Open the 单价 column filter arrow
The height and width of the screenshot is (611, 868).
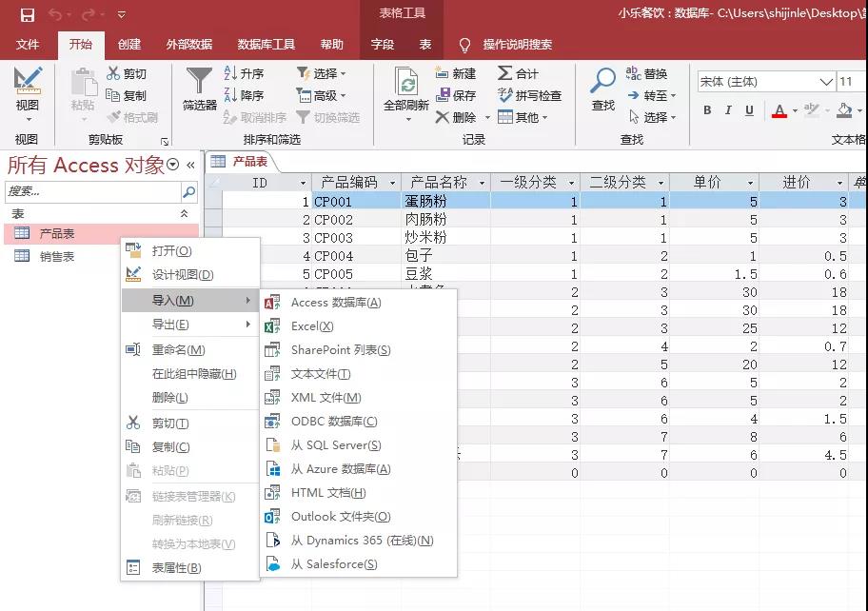coord(750,183)
